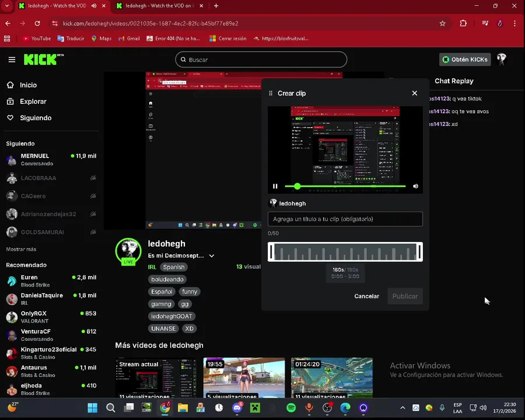
Task: Select the boludeando tag
Action: (167, 279)
